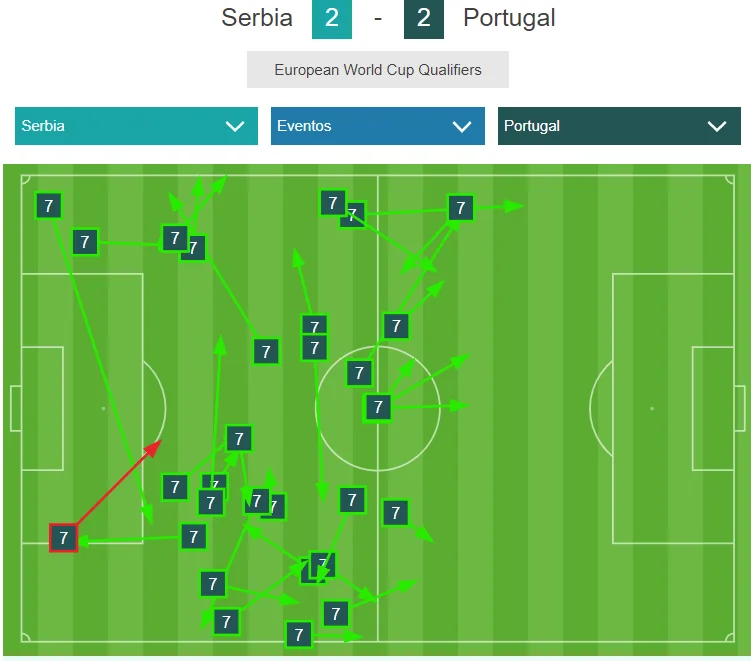Expand the Serbia team dropdown
Image resolution: width=751 pixels, height=661 pixels.
click(136, 126)
